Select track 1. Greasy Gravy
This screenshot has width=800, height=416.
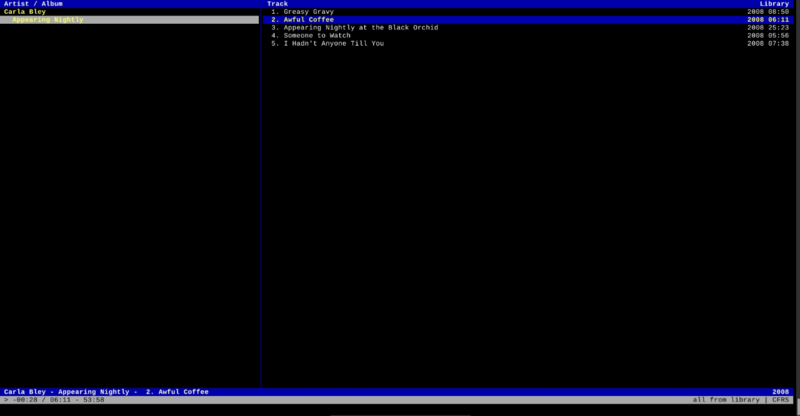pos(528,12)
